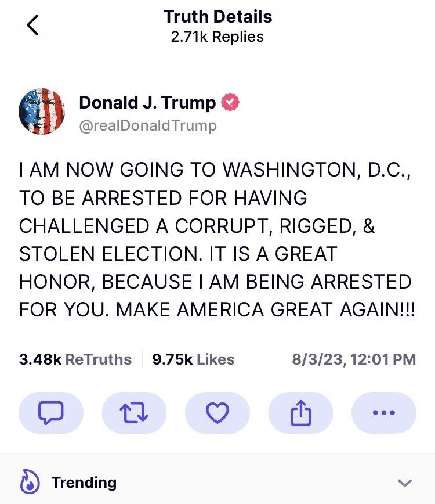Open the profile avatar picture
The width and height of the screenshot is (435, 504).
click(41, 112)
